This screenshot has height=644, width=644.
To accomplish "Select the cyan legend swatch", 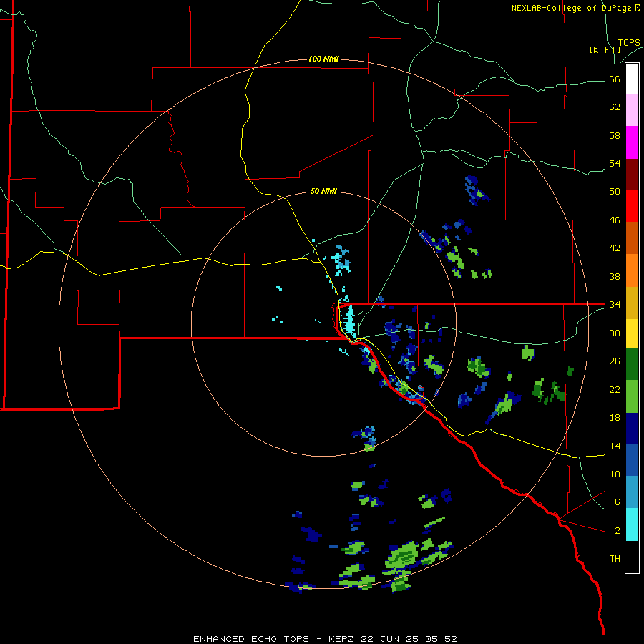I will tap(632, 525).
